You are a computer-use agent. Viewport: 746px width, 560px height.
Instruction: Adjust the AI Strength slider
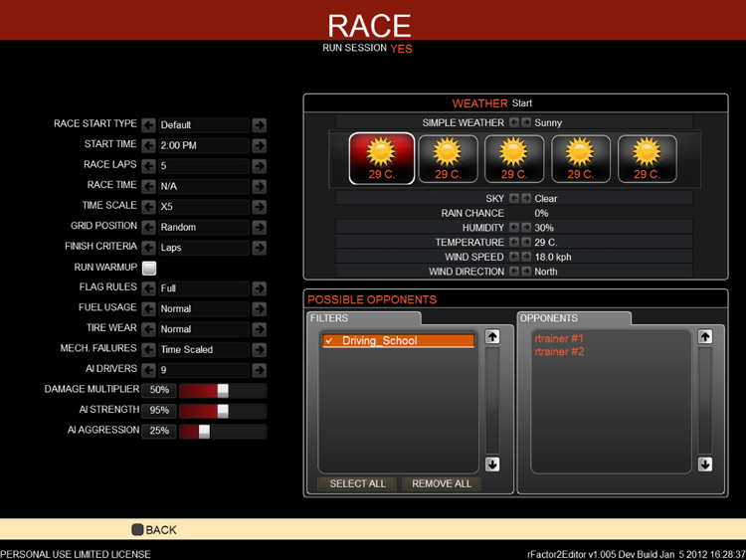222,411
